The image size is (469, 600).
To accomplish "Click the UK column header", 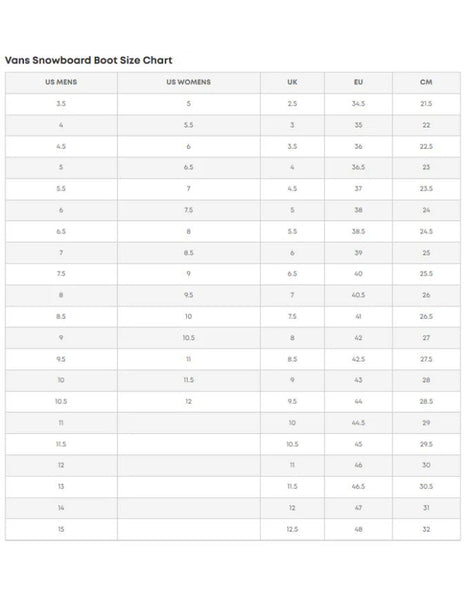I will 292,82.
